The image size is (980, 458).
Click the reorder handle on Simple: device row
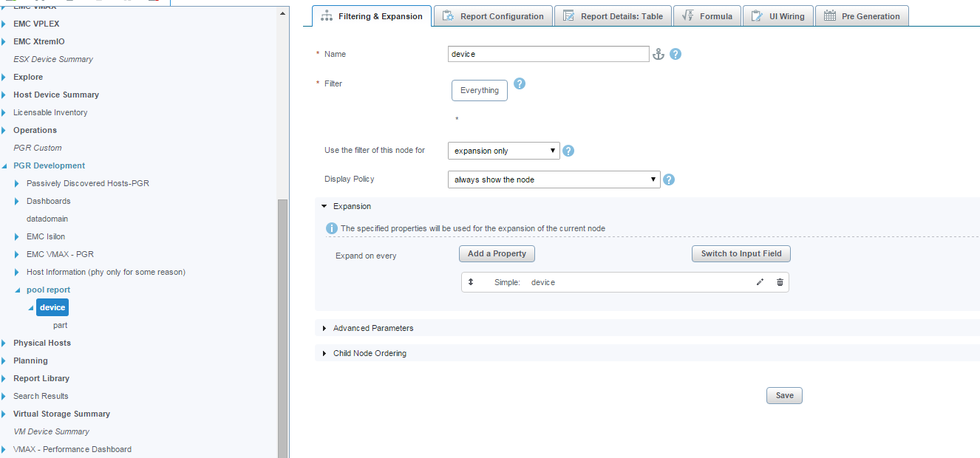(471, 282)
